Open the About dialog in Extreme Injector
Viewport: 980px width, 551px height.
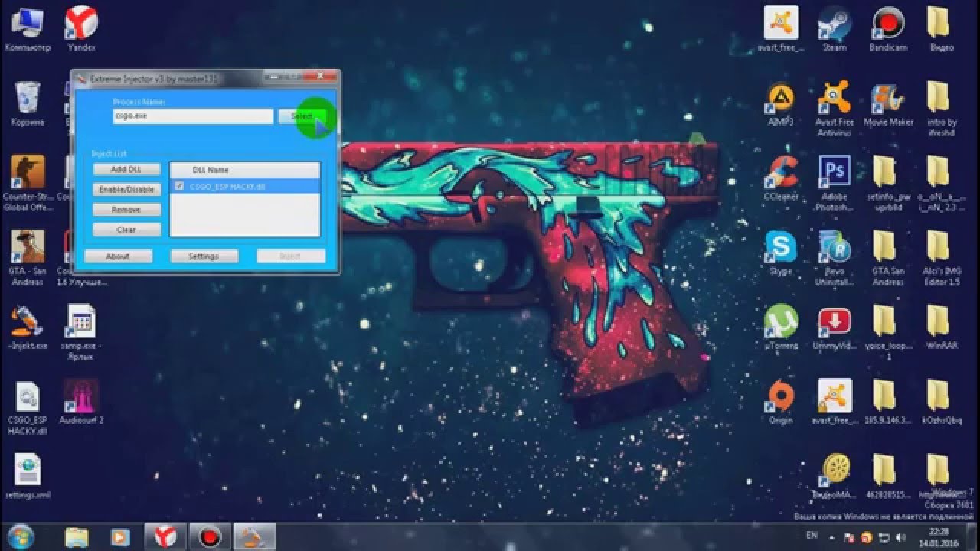click(x=118, y=256)
